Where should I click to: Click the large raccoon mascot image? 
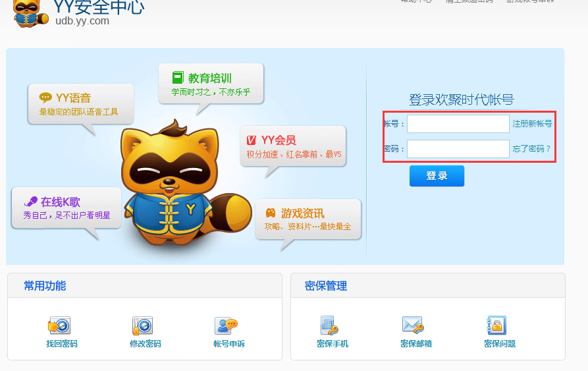pyautogui.click(x=186, y=183)
